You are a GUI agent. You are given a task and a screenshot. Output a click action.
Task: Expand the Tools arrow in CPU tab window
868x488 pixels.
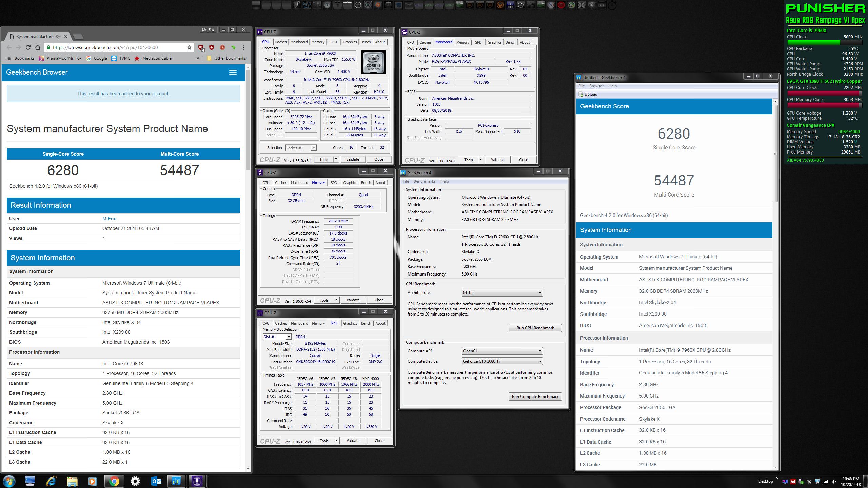[336, 159]
